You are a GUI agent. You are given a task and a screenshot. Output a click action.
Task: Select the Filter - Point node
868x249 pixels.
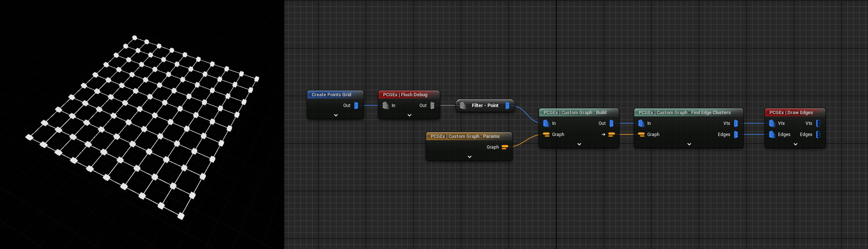click(x=485, y=106)
